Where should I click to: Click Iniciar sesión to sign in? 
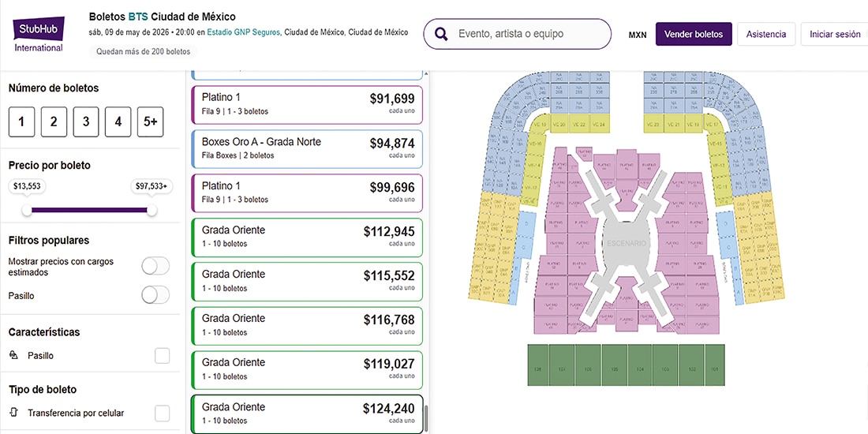[836, 34]
